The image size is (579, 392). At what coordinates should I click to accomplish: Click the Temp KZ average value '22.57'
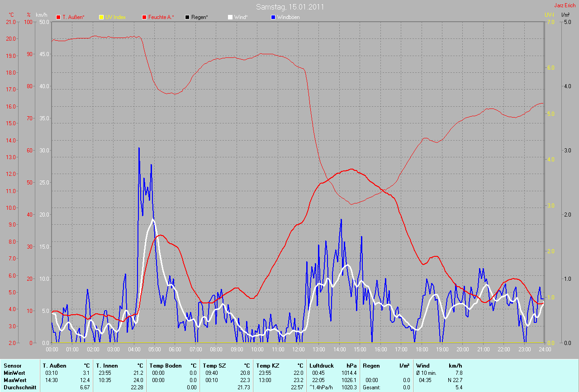pyautogui.click(x=297, y=387)
